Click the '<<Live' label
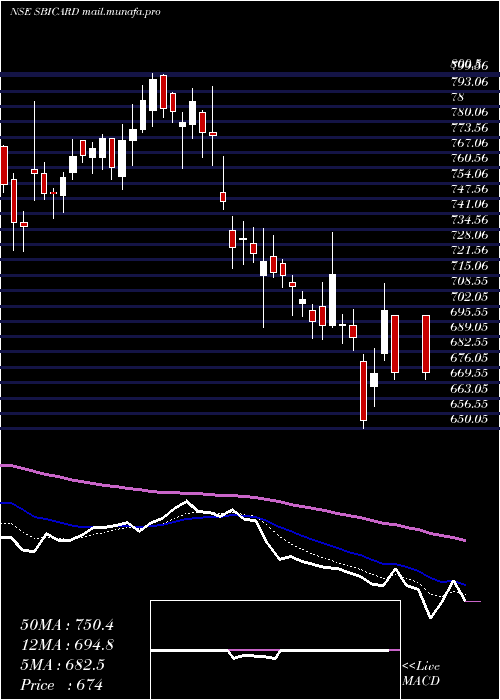Viewport: 500px width, 700px height. 421,667
